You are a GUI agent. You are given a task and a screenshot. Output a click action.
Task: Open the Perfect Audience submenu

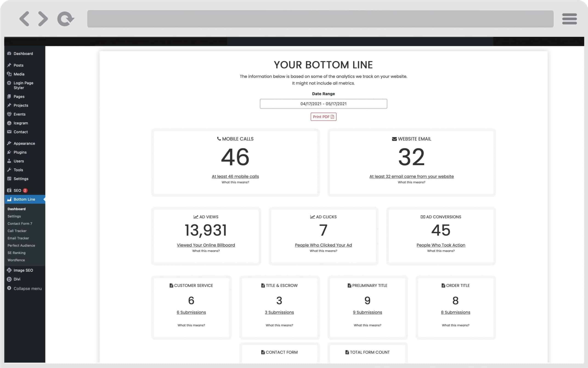21,245
